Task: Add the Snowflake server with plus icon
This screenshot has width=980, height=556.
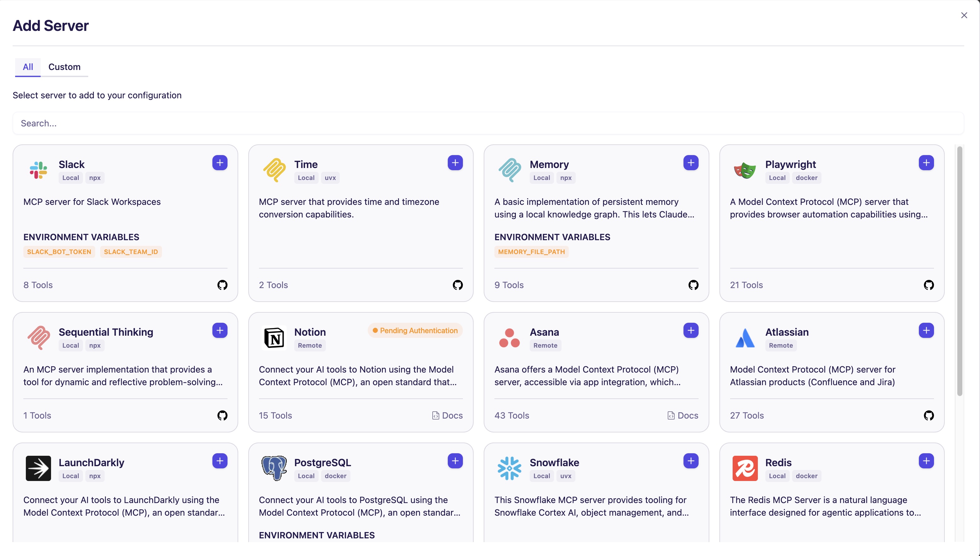Action: 691,461
